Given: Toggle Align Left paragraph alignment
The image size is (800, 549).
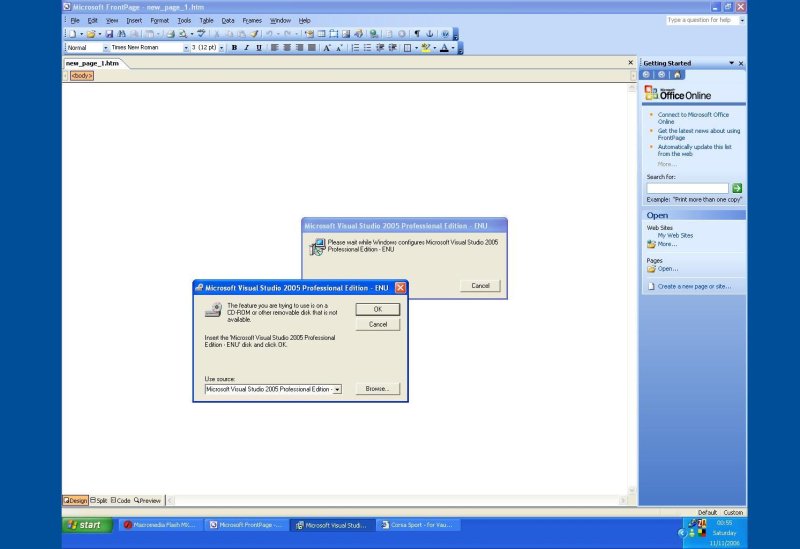Looking at the screenshot, I should 274,47.
